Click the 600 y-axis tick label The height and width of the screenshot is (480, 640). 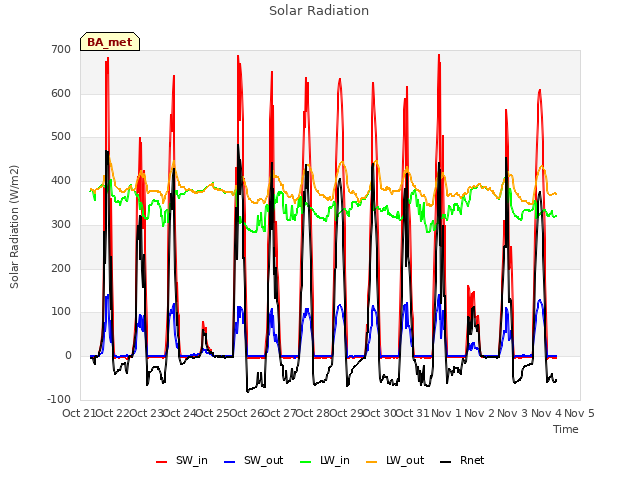coord(61,93)
